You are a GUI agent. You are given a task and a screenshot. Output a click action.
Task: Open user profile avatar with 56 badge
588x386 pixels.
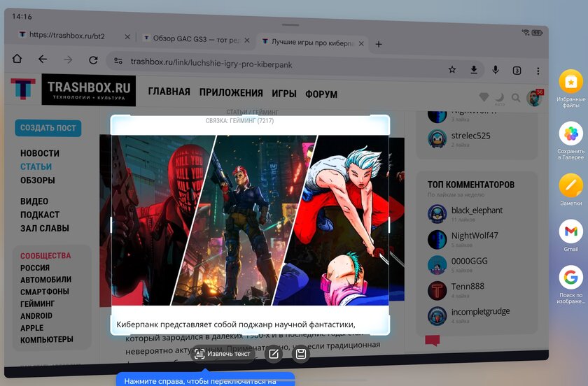click(535, 98)
